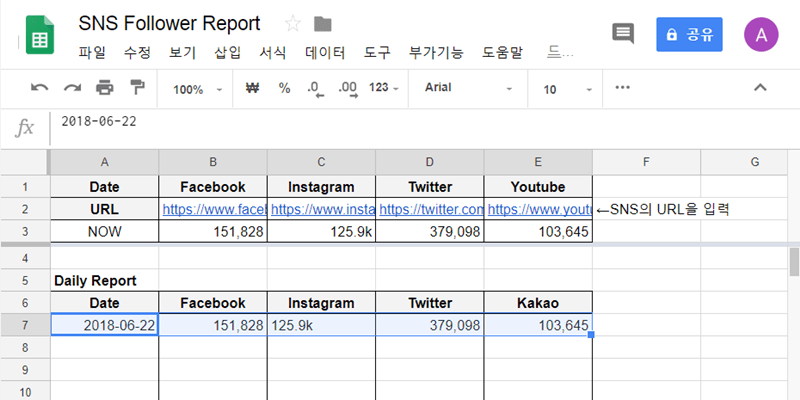Viewport: 800px width, 400px height.
Task: Decrease decimal places button
Action: pos(315,89)
